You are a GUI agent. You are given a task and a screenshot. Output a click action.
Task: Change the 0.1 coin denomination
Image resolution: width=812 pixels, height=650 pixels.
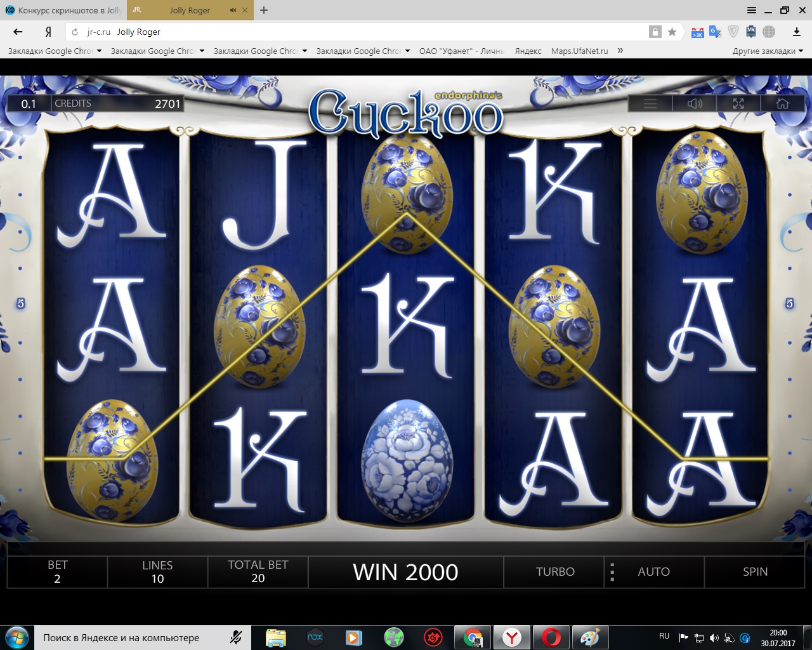click(x=29, y=103)
